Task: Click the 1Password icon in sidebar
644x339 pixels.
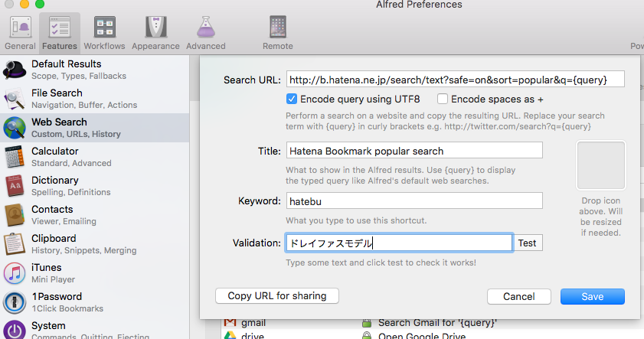Action: (15, 302)
